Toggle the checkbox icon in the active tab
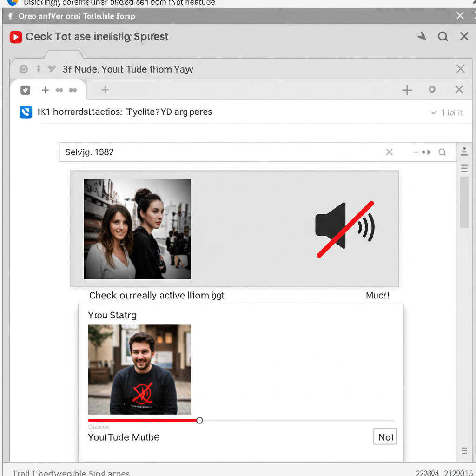 25,90
